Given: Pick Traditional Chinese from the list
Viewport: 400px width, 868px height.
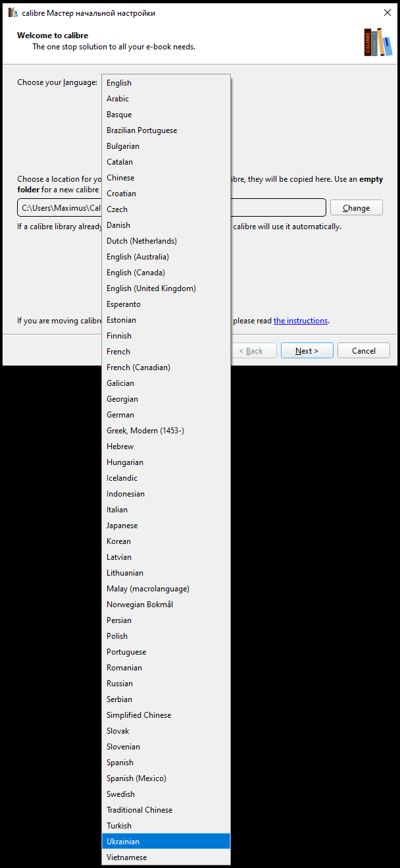Looking at the screenshot, I should click(x=166, y=810).
